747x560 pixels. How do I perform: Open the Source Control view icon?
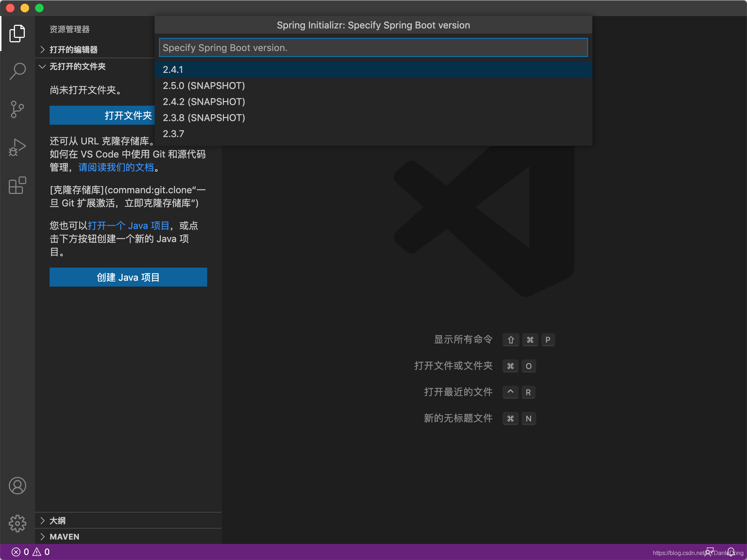click(x=17, y=109)
